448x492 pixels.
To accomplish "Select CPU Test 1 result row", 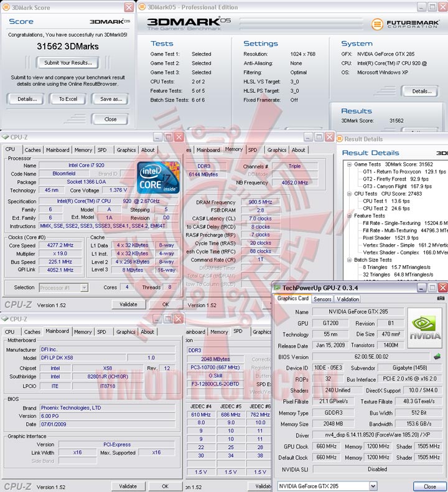I will pyautogui.click(x=386, y=201).
